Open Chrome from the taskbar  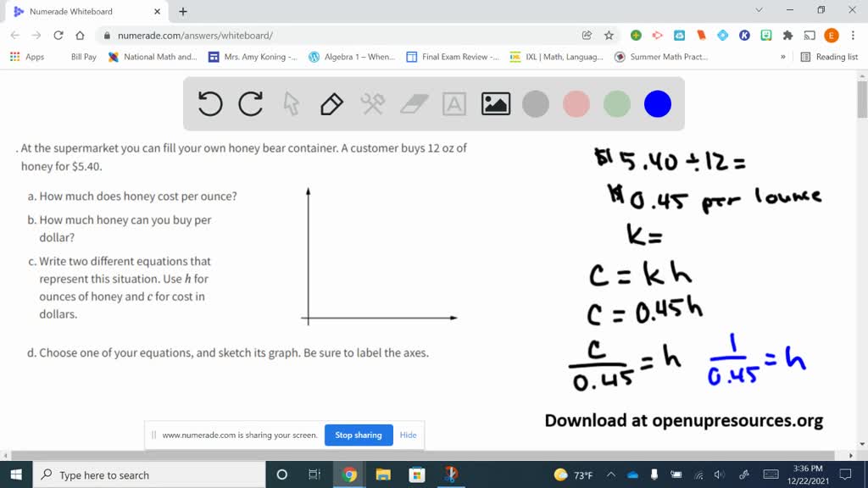pyautogui.click(x=349, y=474)
